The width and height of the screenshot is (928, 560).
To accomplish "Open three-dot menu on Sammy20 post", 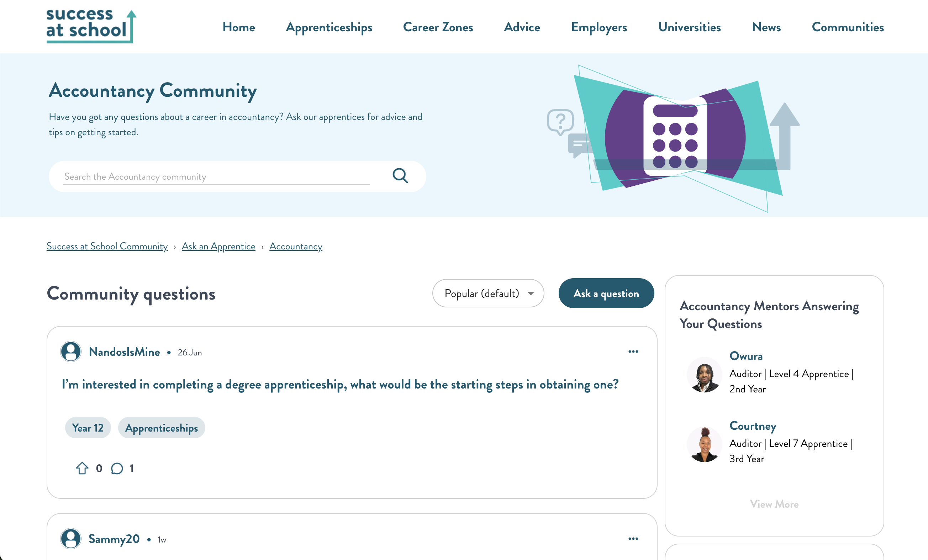I will click(x=633, y=539).
